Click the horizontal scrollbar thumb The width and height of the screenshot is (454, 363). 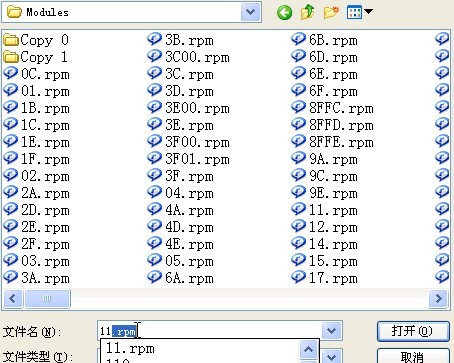tap(47, 298)
